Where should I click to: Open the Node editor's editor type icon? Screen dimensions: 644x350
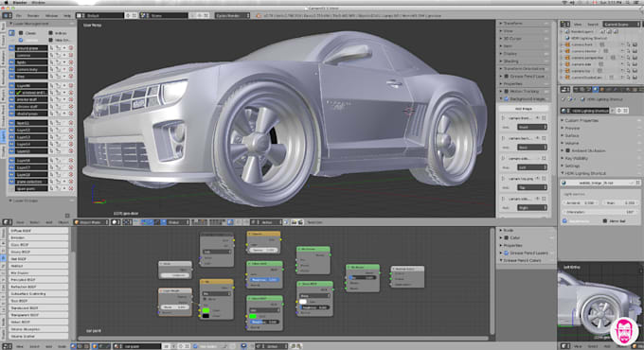(7, 346)
